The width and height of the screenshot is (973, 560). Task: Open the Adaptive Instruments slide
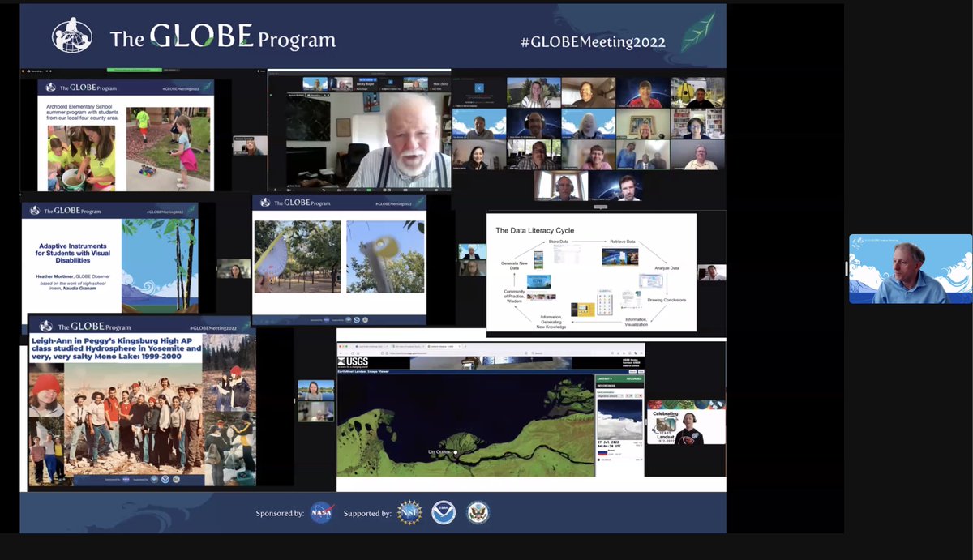[110, 258]
